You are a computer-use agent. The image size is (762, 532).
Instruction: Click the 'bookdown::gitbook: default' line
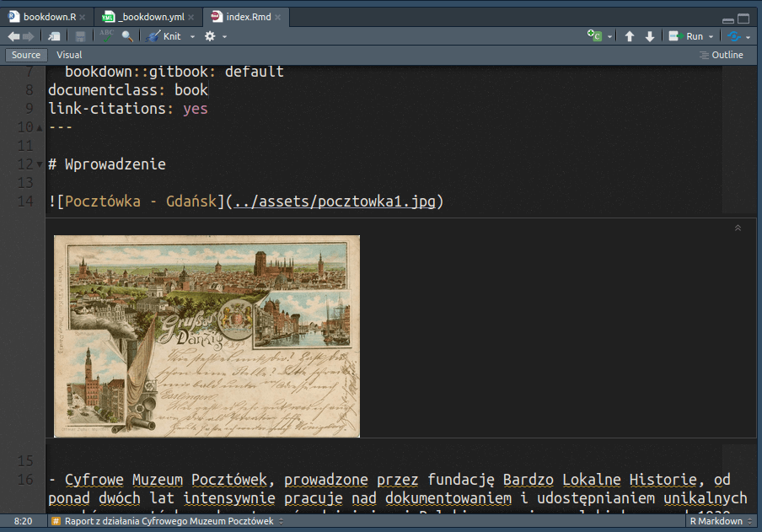coord(174,72)
